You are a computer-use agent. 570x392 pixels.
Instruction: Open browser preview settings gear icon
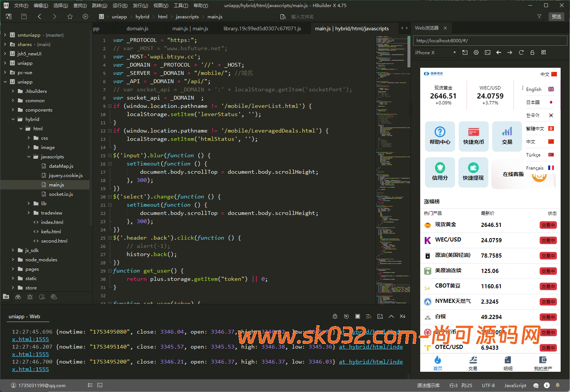[x=476, y=52]
